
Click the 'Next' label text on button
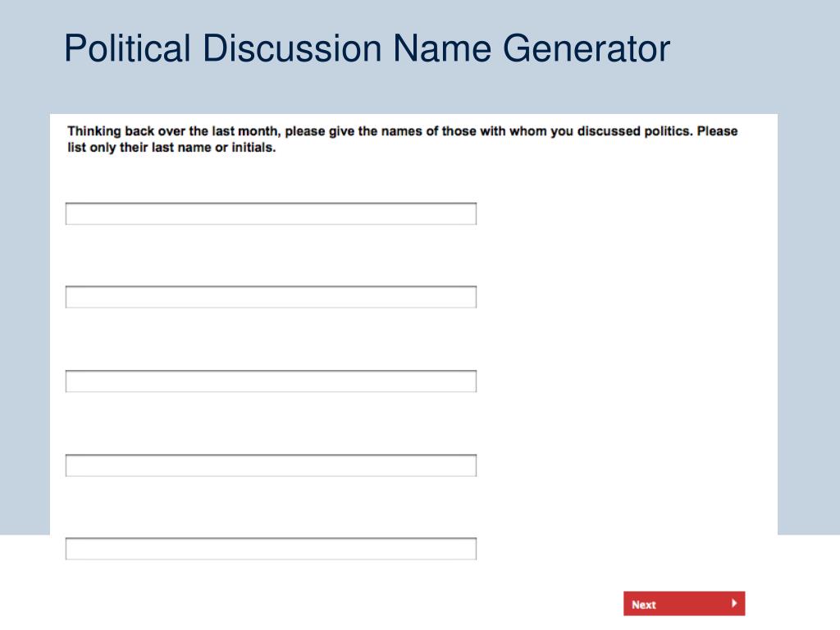tap(643, 605)
